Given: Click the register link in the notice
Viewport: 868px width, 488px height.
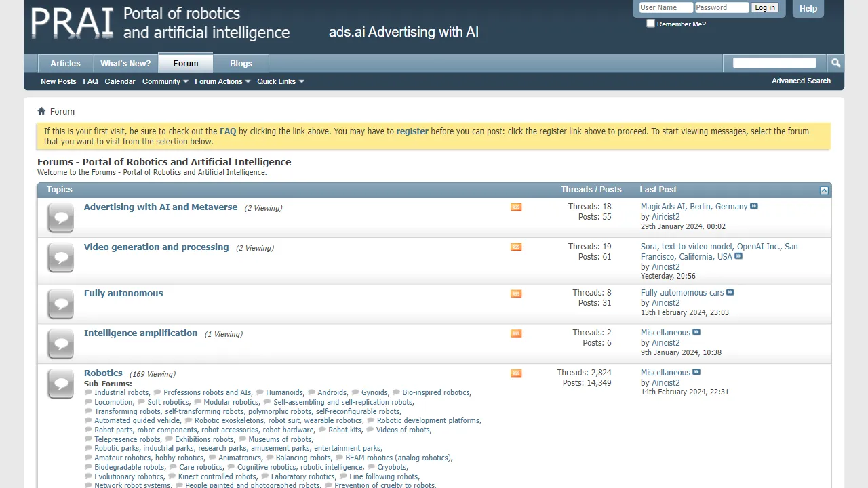Looking at the screenshot, I should pos(412,131).
